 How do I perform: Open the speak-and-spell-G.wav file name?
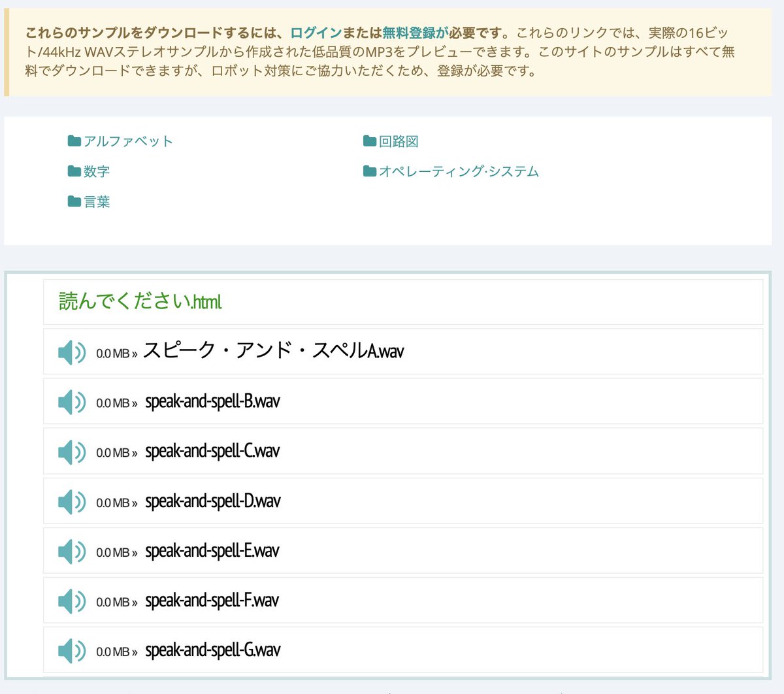(213, 650)
